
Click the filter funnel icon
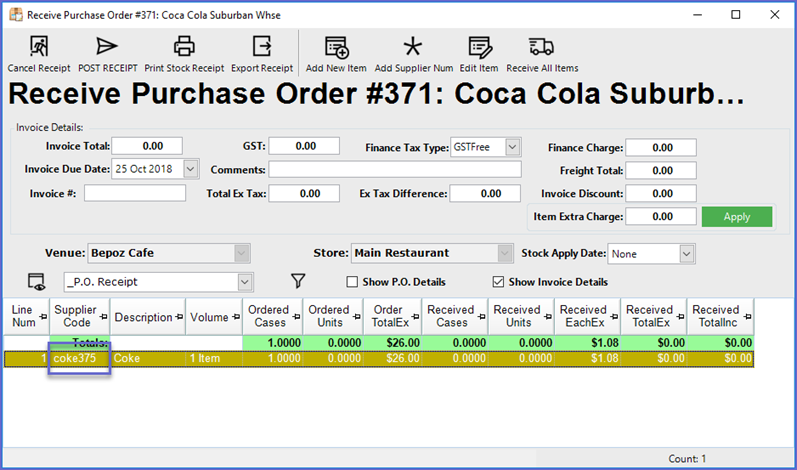point(297,282)
